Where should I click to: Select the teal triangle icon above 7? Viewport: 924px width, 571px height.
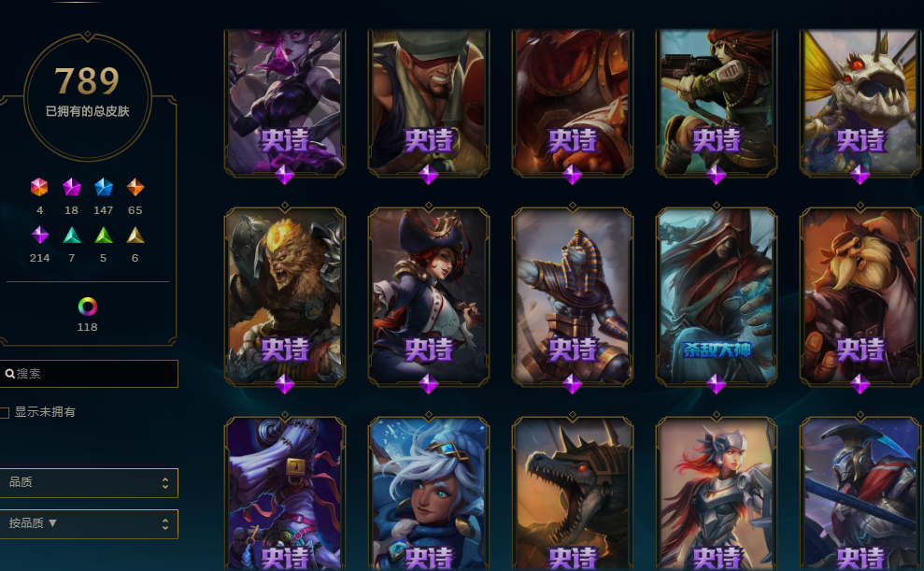[71, 236]
